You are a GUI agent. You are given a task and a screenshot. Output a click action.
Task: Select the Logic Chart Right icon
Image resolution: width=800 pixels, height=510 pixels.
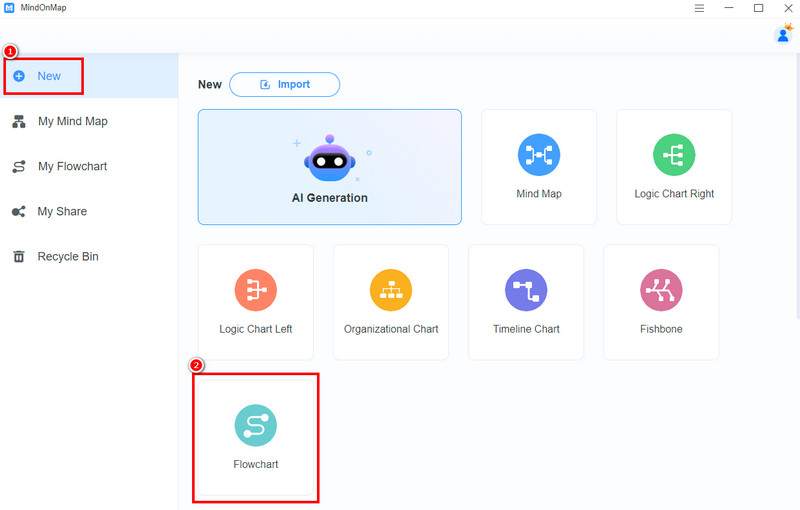(x=673, y=154)
